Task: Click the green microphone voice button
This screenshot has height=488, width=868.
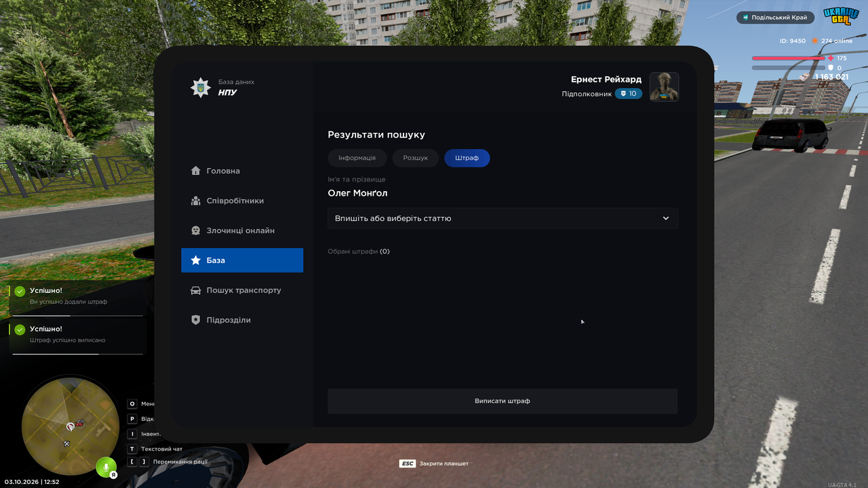Action: point(105,467)
